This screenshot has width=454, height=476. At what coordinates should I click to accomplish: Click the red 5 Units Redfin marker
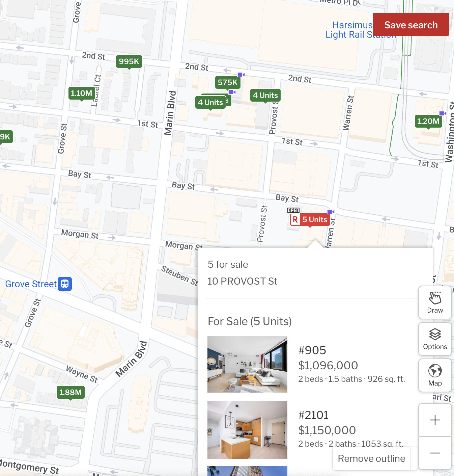(x=310, y=220)
